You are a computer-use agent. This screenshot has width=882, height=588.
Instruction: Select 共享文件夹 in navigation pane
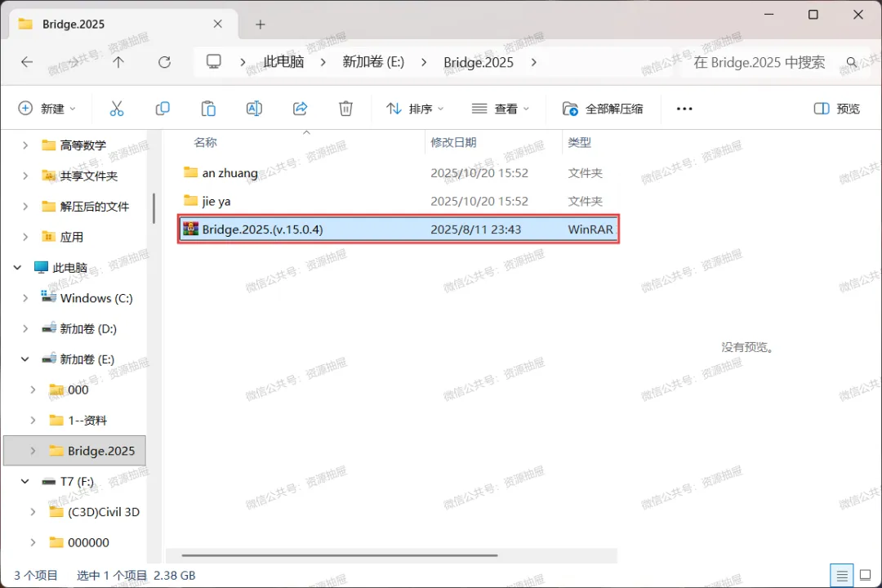(89, 176)
